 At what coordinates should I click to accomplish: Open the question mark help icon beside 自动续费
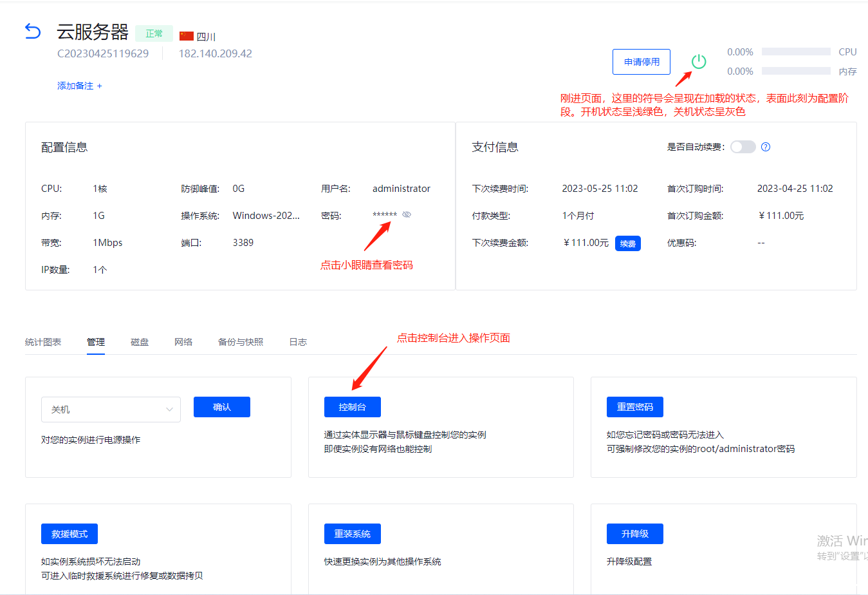coord(765,147)
